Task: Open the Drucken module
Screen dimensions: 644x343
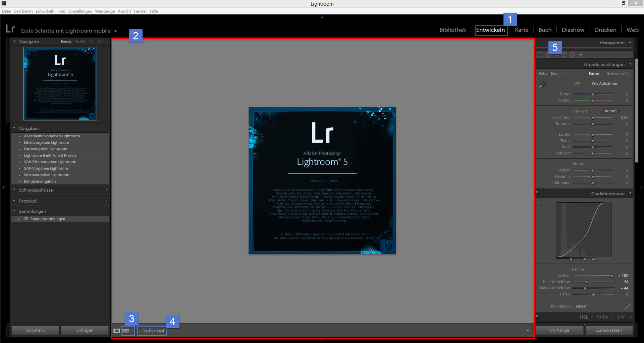Action: (x=605, y=30)
